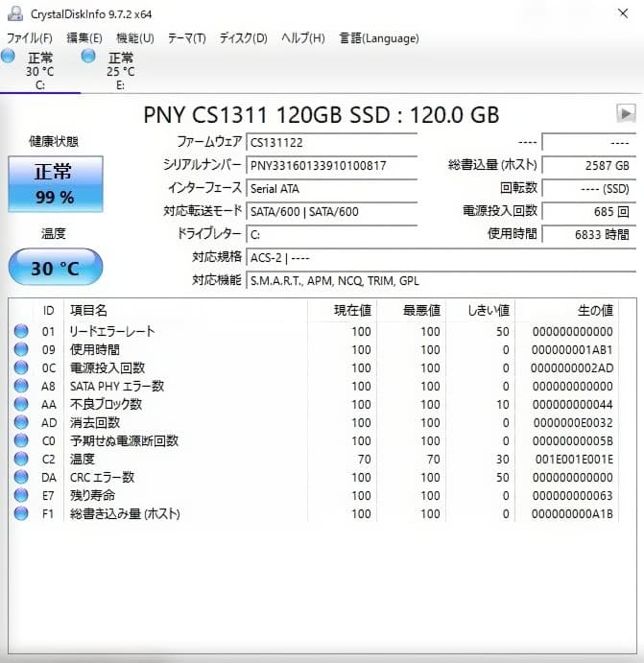The width and height of the screenshot is (644, 663).
Task: Click the 生の値 column header
Action: [566, 310]
